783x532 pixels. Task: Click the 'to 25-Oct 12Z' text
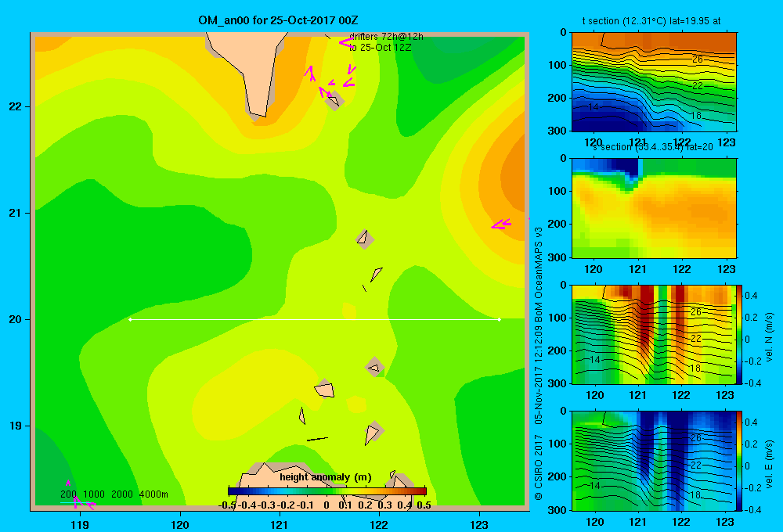coord(380,48)
